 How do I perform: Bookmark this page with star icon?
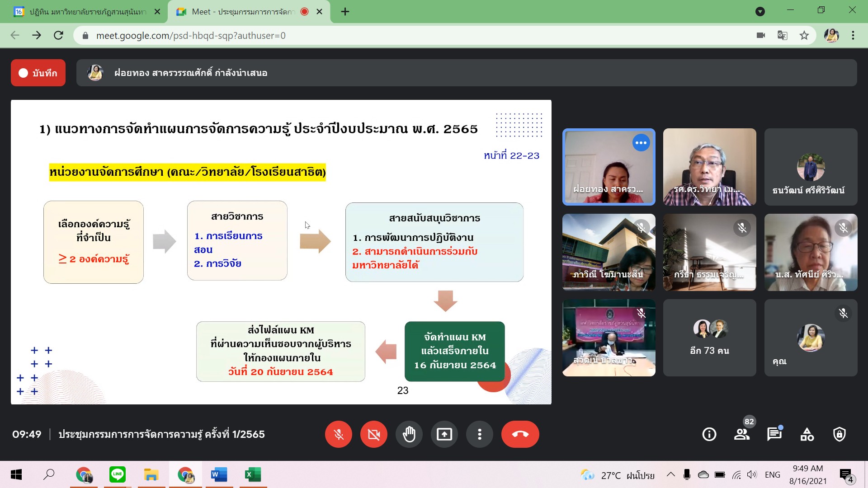[804, 35]
